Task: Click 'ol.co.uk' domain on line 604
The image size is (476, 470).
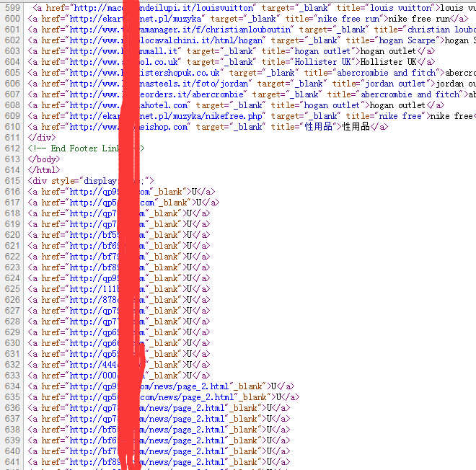Action: click(159, 62)
